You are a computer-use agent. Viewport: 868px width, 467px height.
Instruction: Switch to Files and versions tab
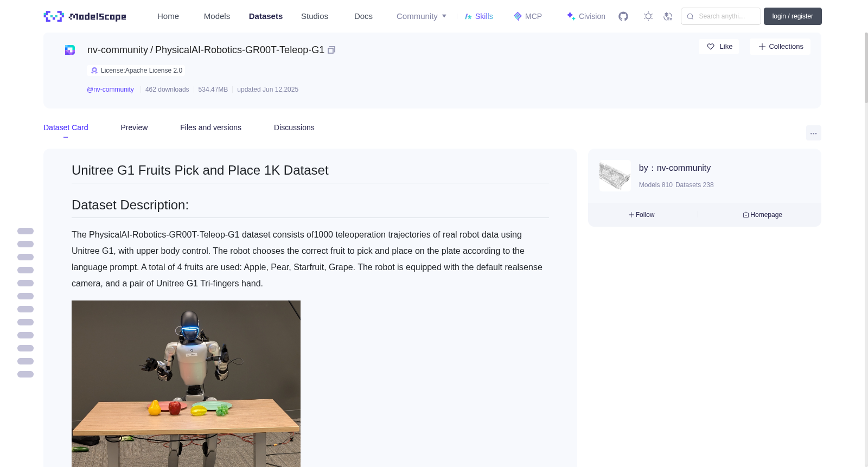tap(210, 127)
